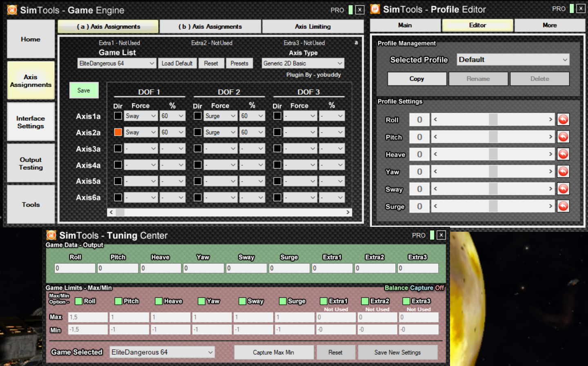This screenshot has height=366, width=588.
Task: Open Axis2a DOF 2 Force dropdown Surge
Action: [x=220, y=132]
